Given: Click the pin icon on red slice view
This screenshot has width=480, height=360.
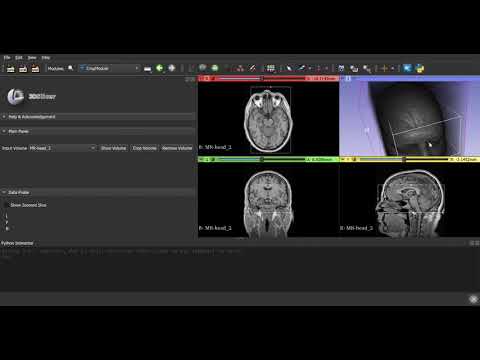Looking at the screenshot, I should pos(201,78).
